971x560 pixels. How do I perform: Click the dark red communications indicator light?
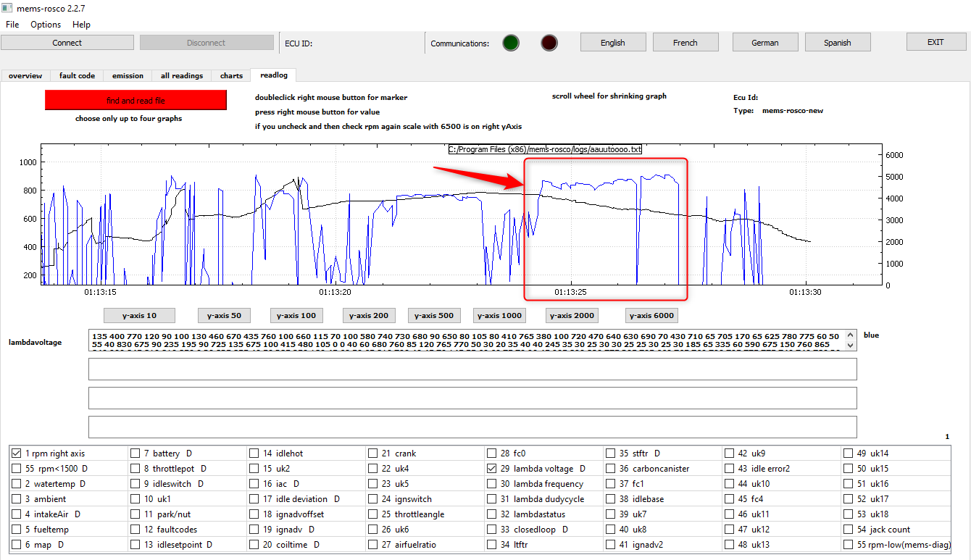[549, 43]
